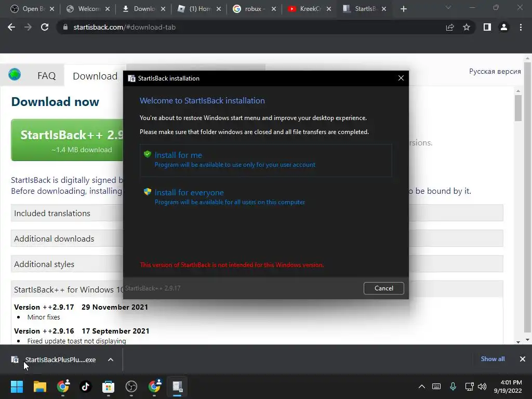
Task: Open Chrome three-dot menu
Action: [521, 27]
